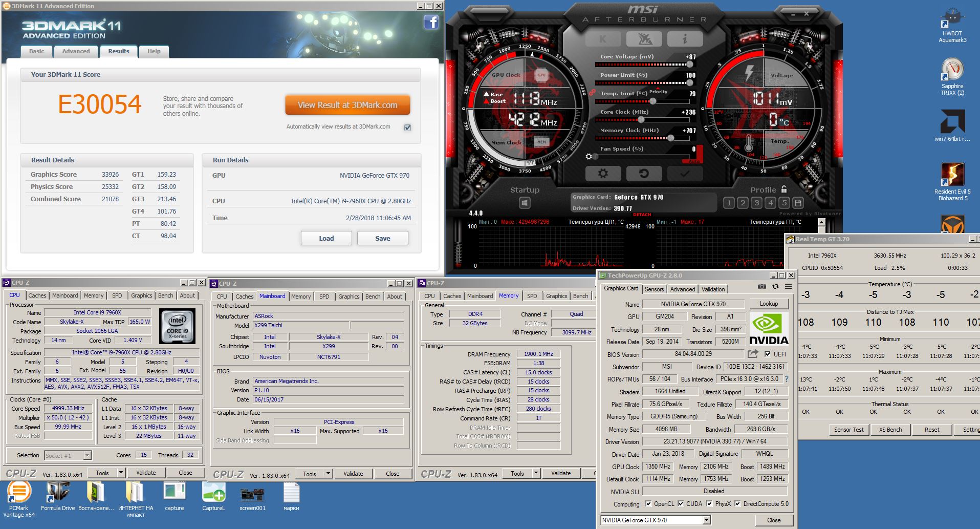The height and width of the screenshot is (529, 980).
Task: Toggle automatically view results at 3DMark.com
Action: (407, 128)
